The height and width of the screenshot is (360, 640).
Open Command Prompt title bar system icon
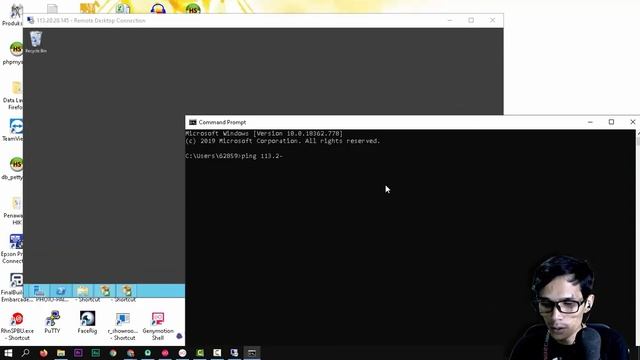pyautogui.click(x=193, y=122)
